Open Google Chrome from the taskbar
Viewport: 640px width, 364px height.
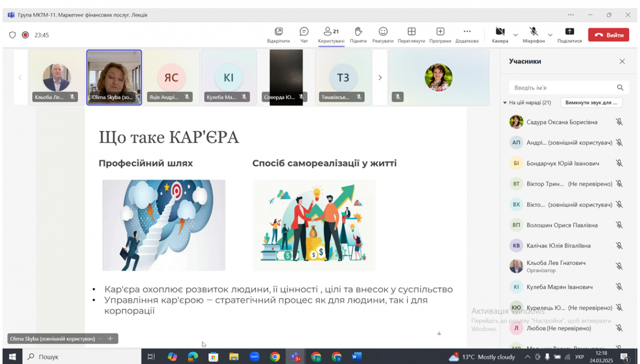coord(275,357)
